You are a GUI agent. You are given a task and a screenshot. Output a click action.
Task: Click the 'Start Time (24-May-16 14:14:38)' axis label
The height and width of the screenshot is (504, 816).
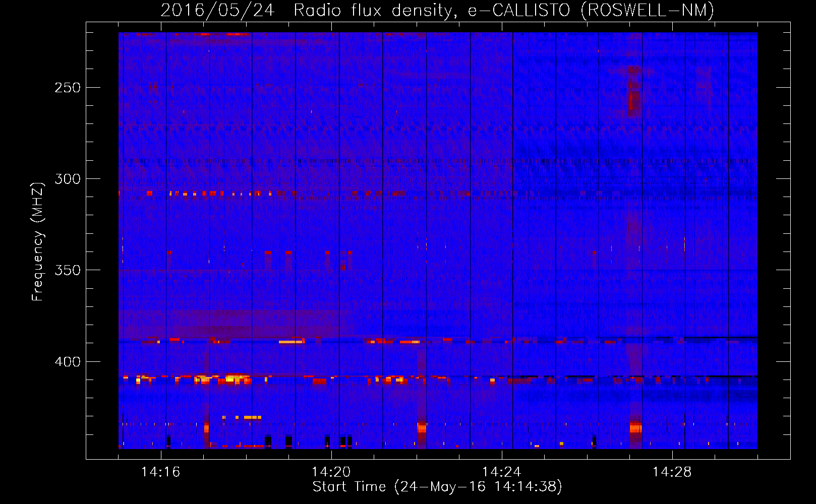437,487
